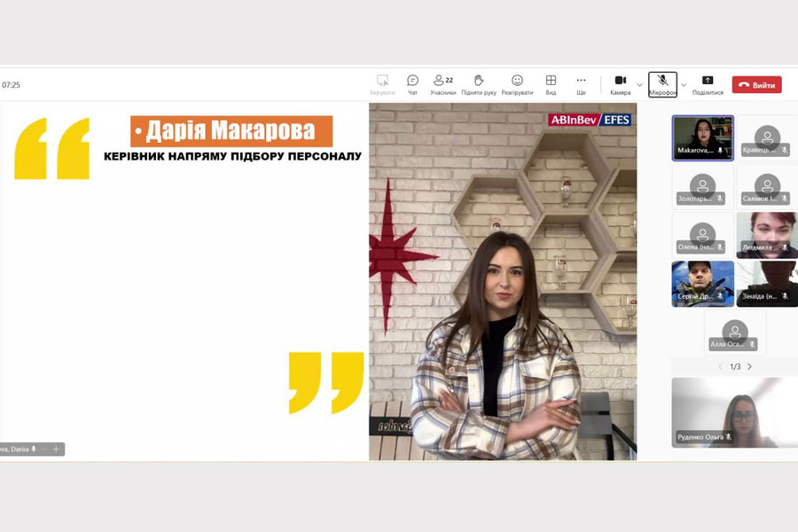Click the Дарія Макарова name banner
798x532 pixels.
click(x=231, y=131)
